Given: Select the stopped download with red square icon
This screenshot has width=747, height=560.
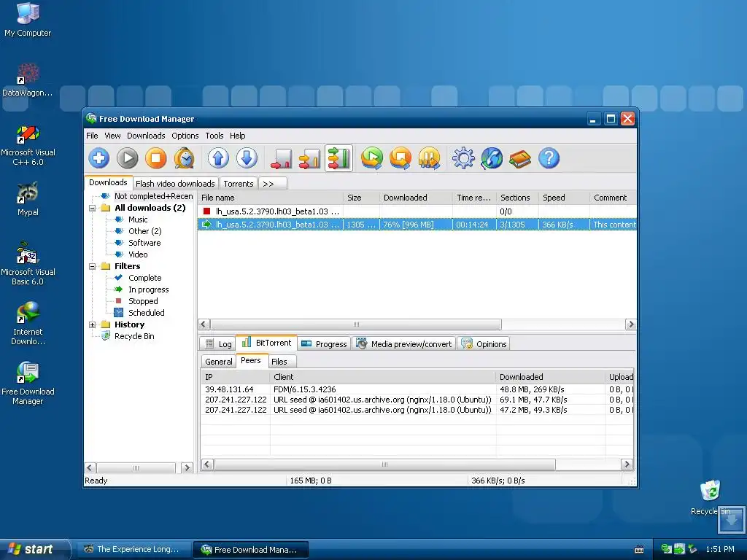Looking at the screenshot, I should 417,211.
